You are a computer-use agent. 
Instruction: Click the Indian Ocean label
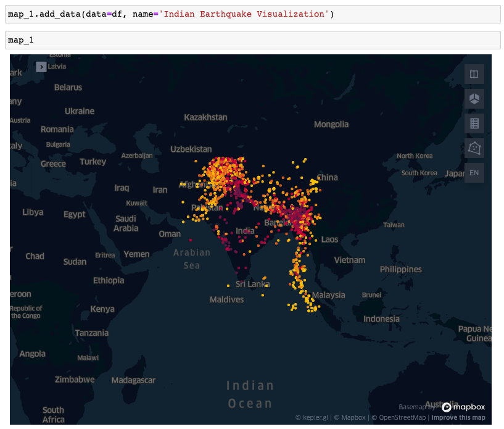click(x=250, y=394)
